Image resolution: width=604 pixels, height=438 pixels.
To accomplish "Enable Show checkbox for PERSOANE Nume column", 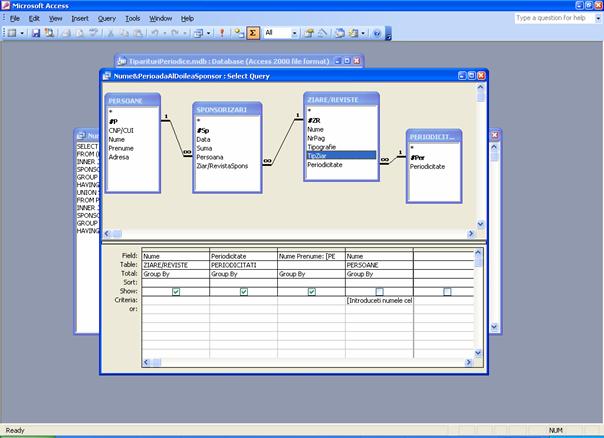I will point(379,291).
